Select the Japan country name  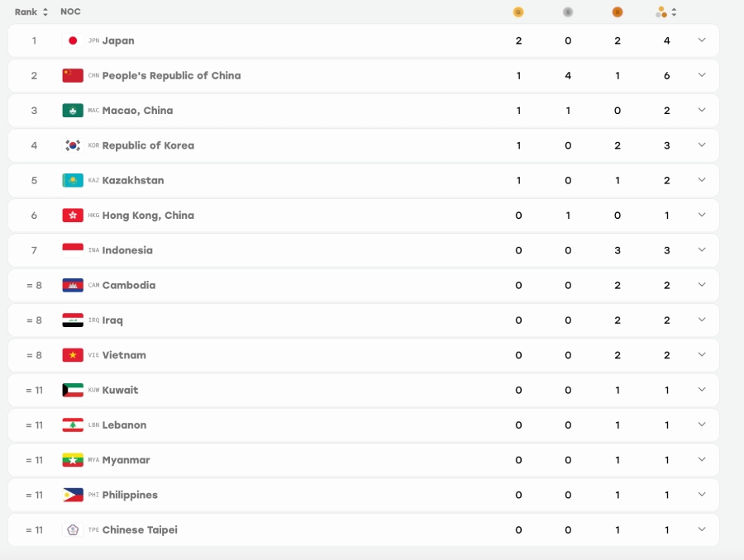coord(118,40)
